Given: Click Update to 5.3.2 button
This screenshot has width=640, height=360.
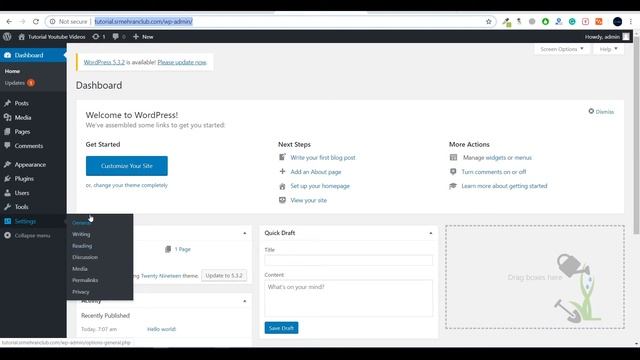Looking at the screenshot, I should [x=224, y=276].
